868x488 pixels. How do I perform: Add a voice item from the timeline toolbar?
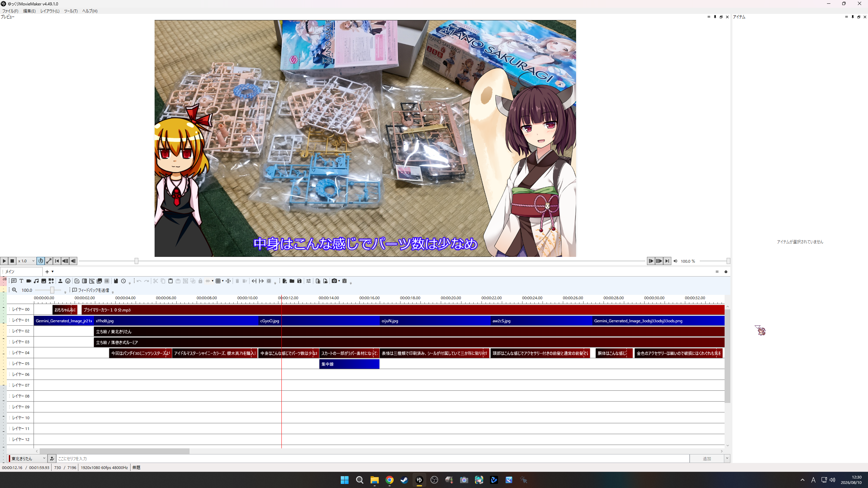14,281
